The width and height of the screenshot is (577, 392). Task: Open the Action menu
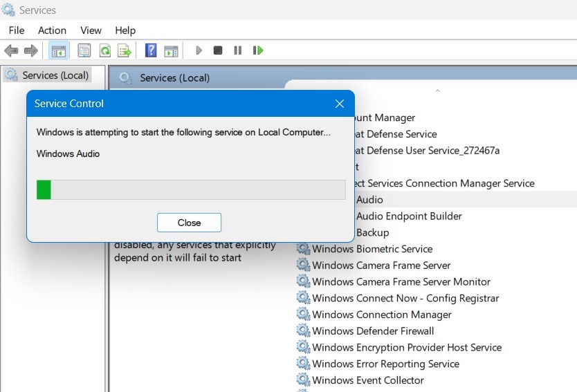(x=53, y=30)
